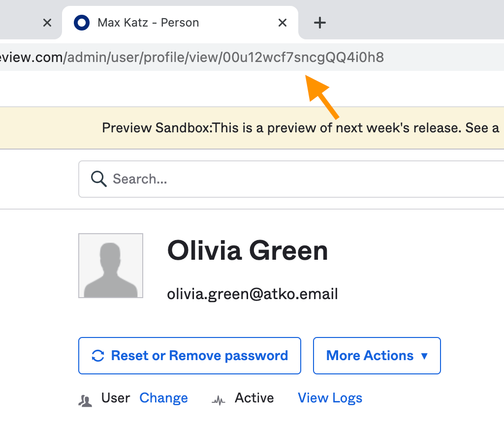The height and width of the screenshot is (428, 504).
Task: Close the leftmost partially visible browser tab
Action: pos(47,23)
